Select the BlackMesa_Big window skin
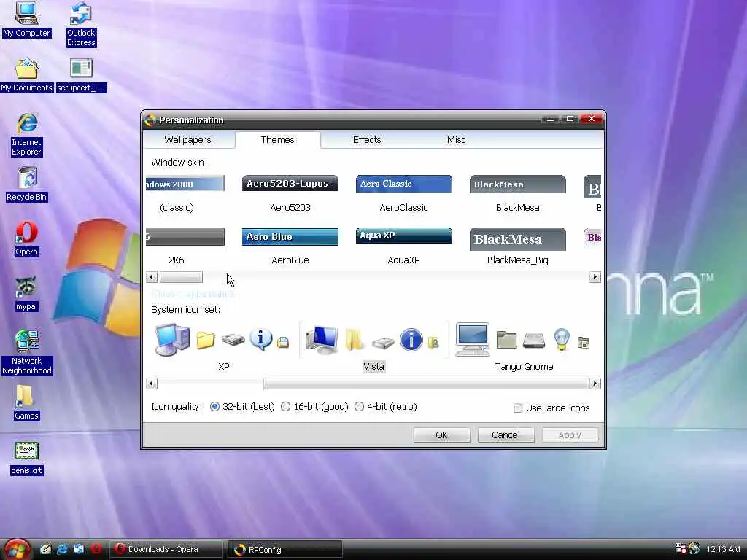The width and height of the screenshot is (747, 560). click(x=517, y=246)
